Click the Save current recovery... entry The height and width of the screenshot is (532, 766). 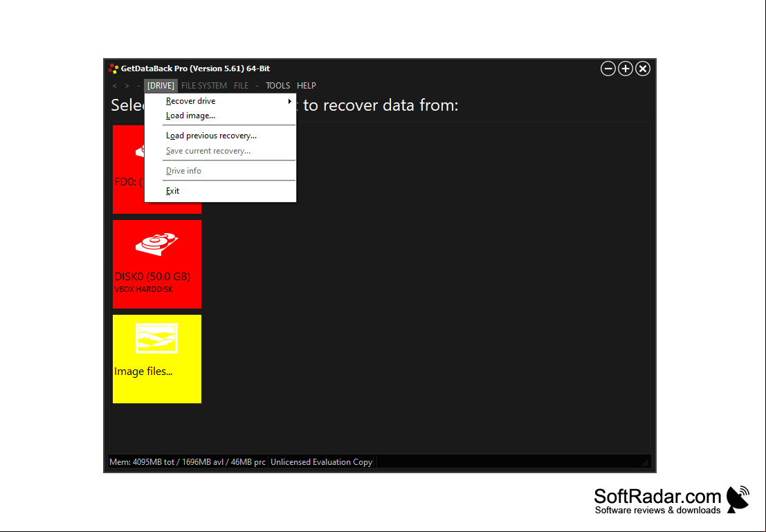click(220, 151)
